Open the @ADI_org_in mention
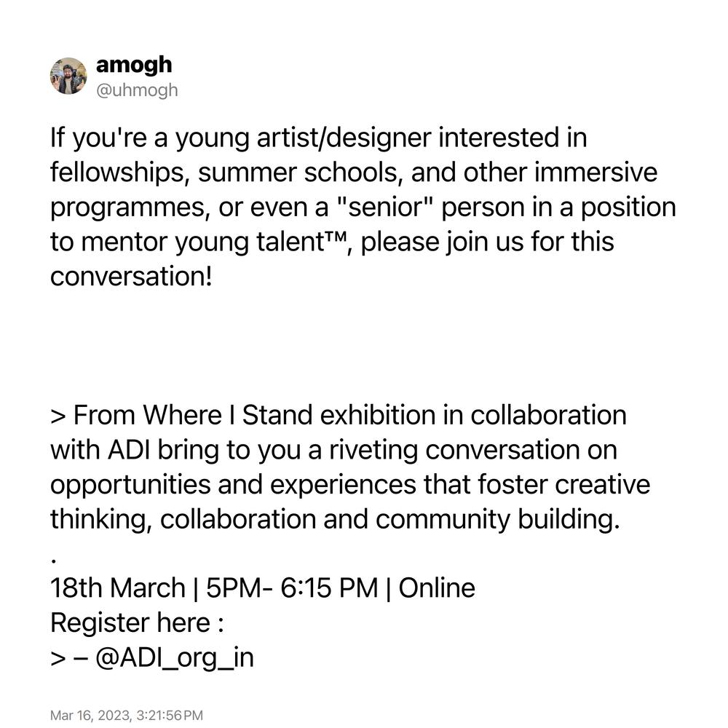 pos(175,657)
